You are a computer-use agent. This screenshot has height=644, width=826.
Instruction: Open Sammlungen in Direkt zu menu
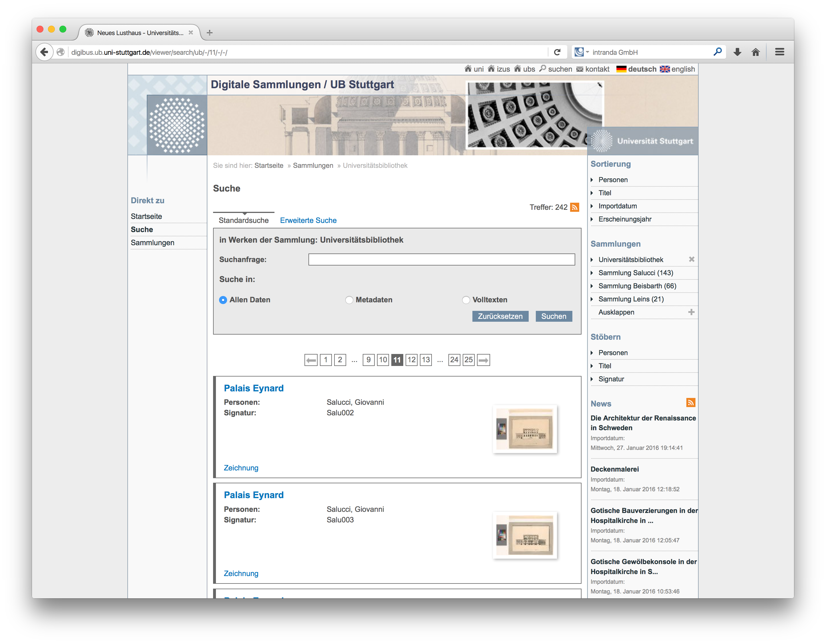[x=153, y=243]
